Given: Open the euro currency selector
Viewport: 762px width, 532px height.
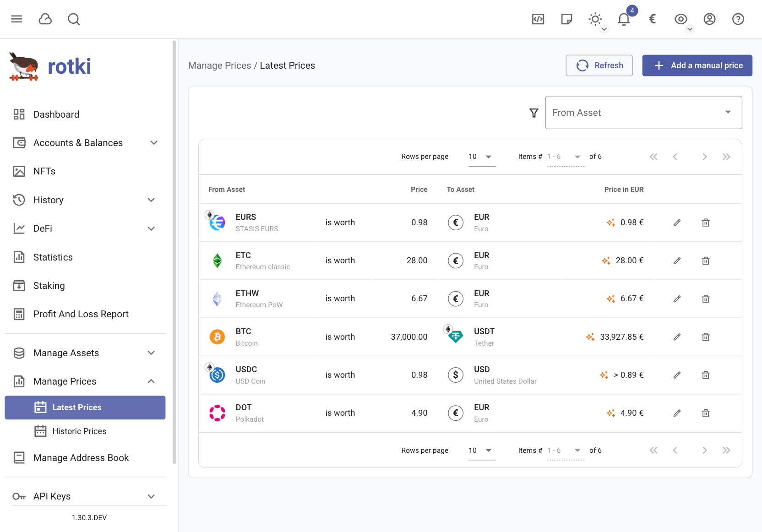Looking at the screenshot, I should [653, 19].
